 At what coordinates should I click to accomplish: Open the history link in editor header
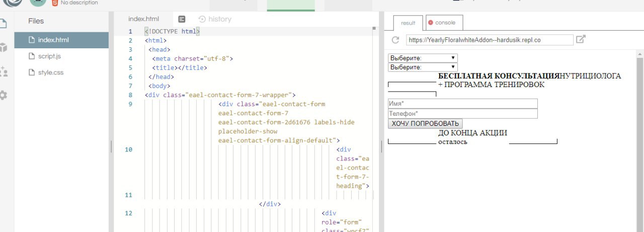[215, 19]
